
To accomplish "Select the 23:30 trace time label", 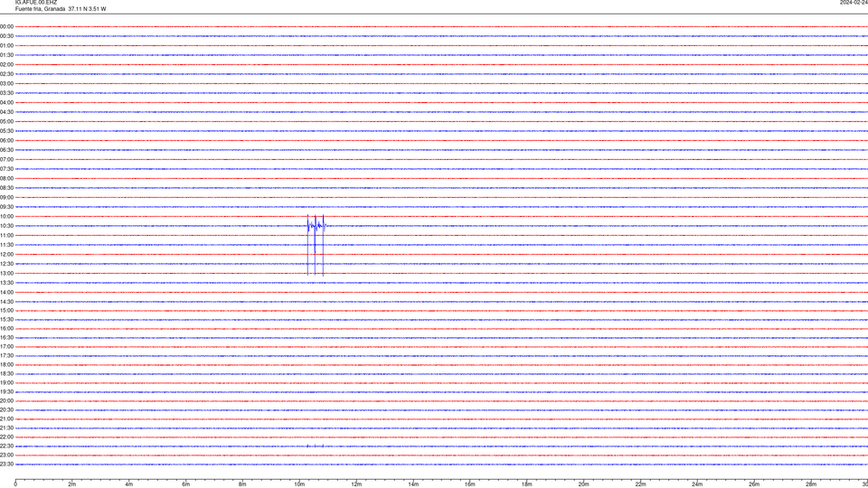I will (x=6, y=465).
